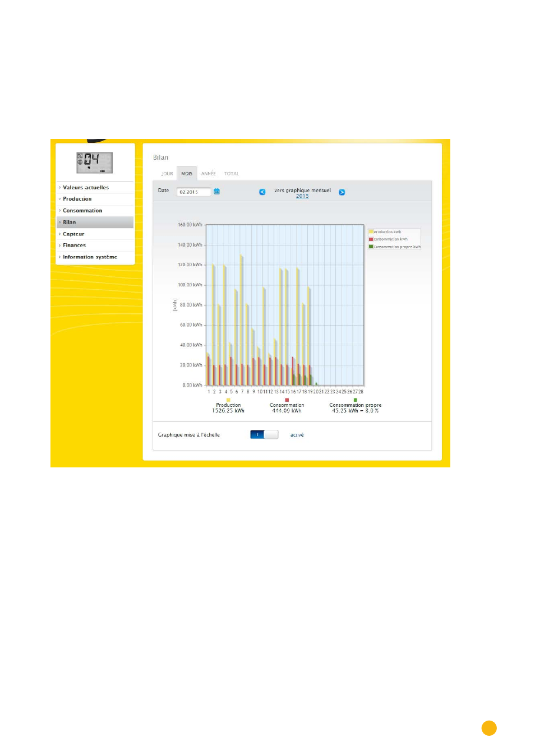Expand Valeurs actuelles menu item

(x=86, y=188)
